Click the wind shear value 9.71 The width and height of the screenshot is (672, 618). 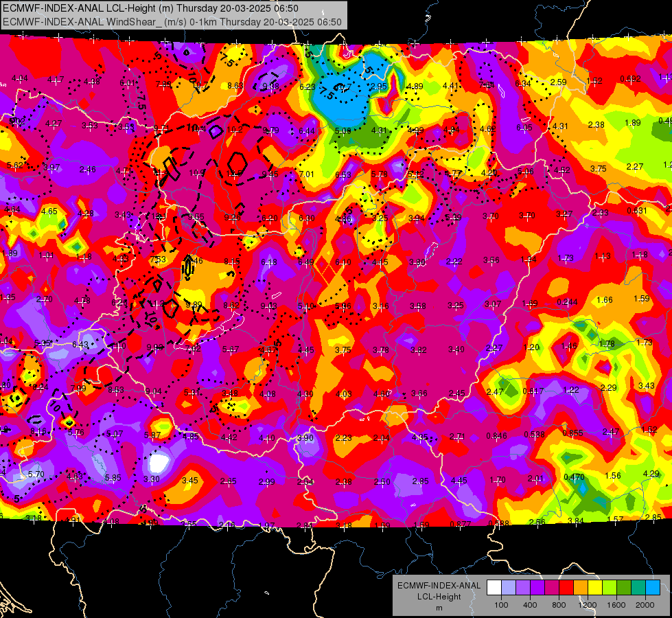click(161, 128)
